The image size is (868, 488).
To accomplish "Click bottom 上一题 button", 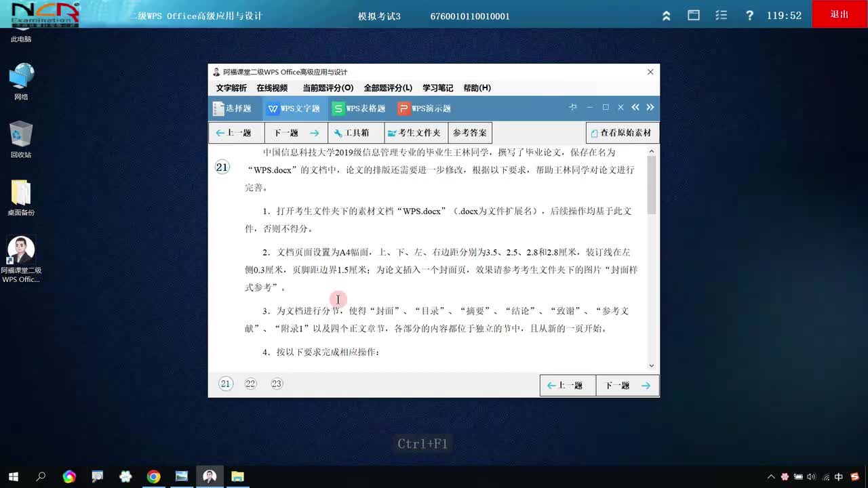I will 568,386.
